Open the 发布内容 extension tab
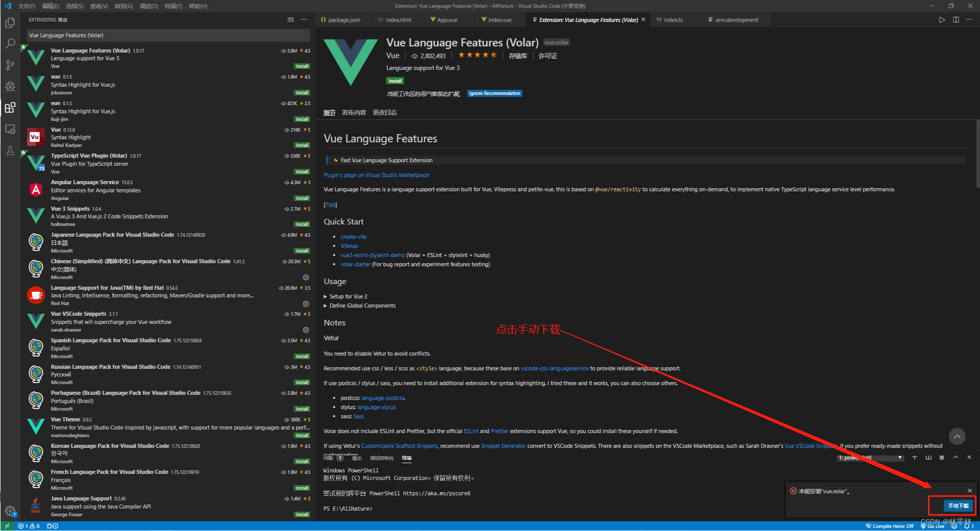The height and width of the screenshot is (531, 980). click(x=354, y=113)
